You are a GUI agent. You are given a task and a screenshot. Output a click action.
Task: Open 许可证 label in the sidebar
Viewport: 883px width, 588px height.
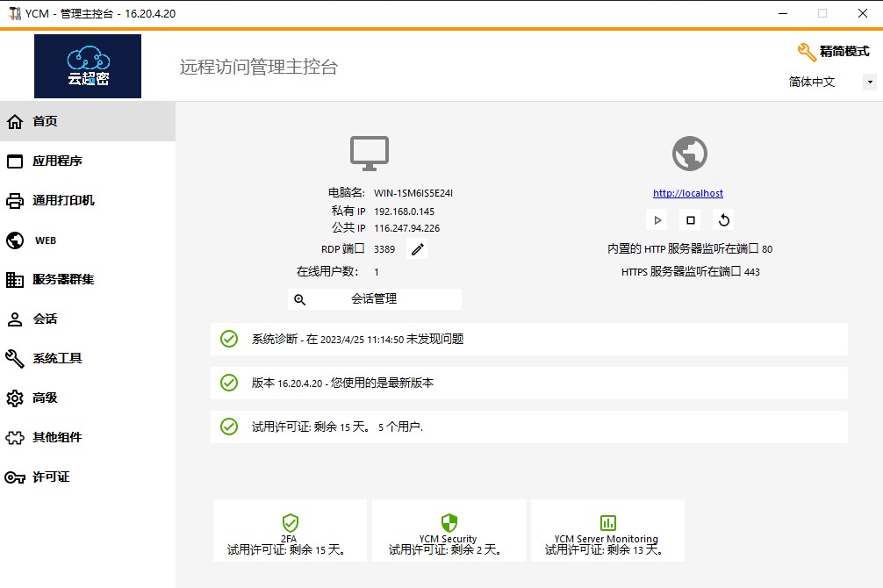click(51, 477)
